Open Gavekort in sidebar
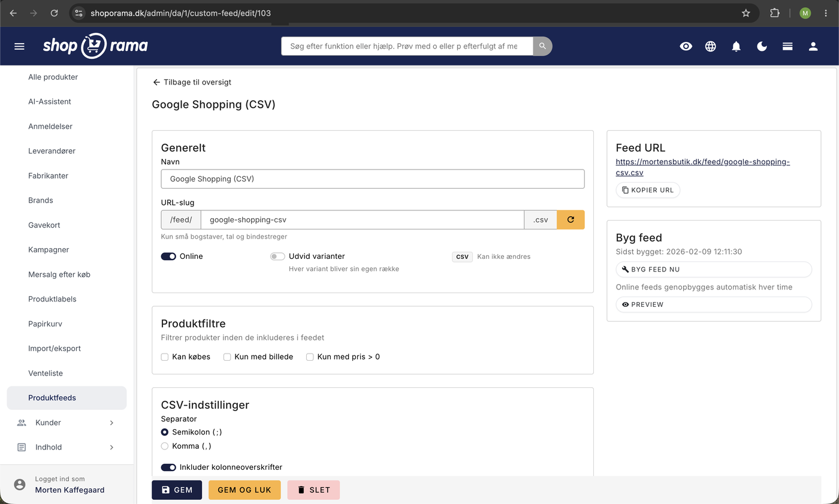Viewport: 839px width, 504px height. (x=44, y=225)
